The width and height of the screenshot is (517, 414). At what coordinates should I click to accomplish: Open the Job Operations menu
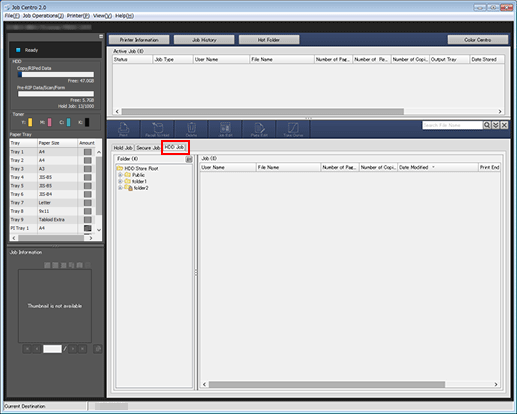43,16
